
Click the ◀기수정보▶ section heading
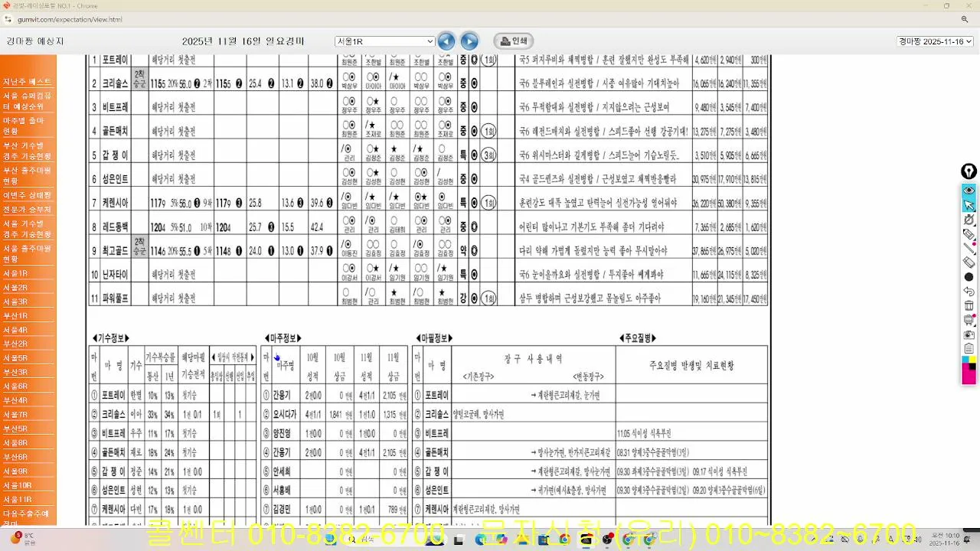tap(111, 337)
